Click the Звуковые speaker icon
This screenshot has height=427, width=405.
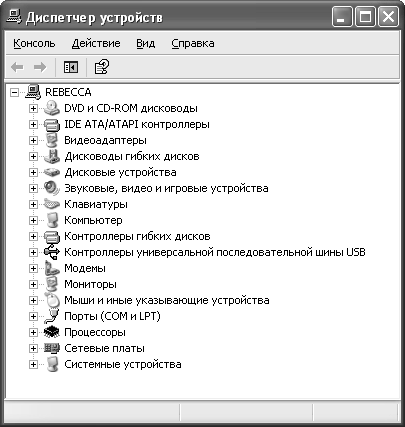coord(52,188)
